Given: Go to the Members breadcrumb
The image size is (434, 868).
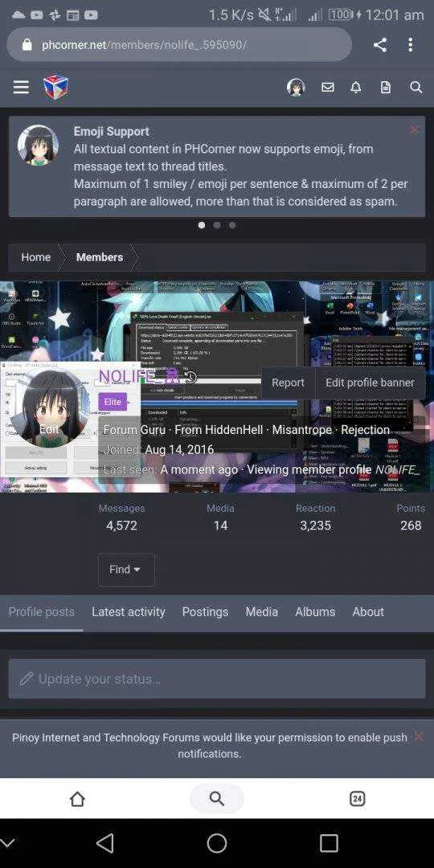Looking at the screenshot, I should click(x=100, y=257).
